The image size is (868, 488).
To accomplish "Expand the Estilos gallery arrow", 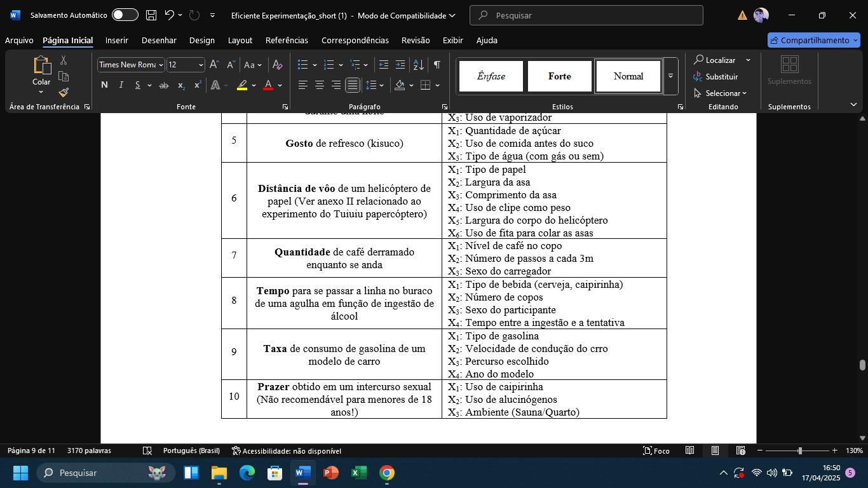I will [x=670, y=76].
